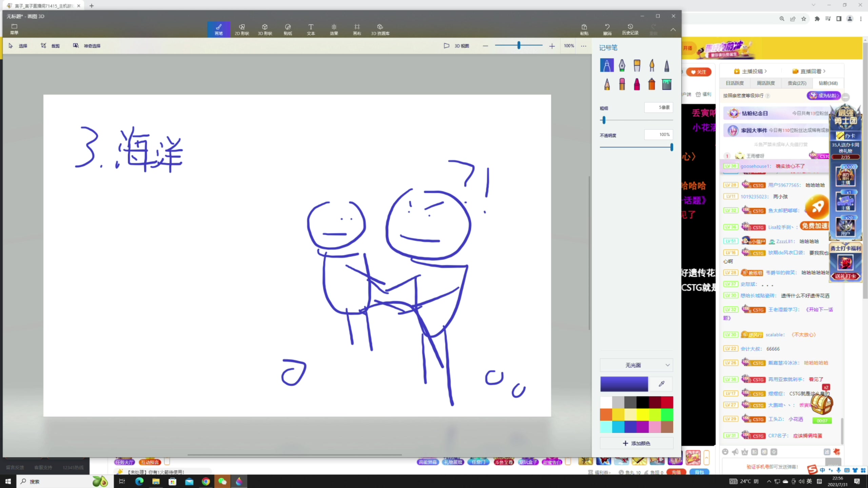Open the 文本 text tab
Screen dimensions: 868x488
coord(311,29)
